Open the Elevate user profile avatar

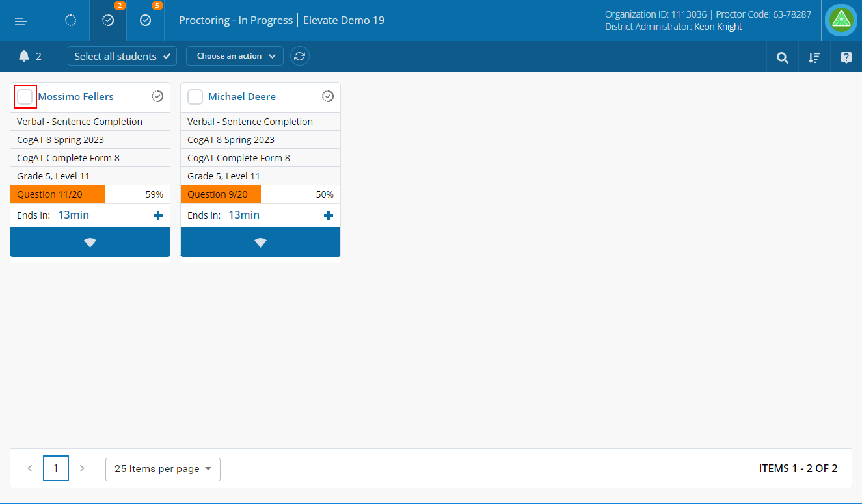(841, 20)
